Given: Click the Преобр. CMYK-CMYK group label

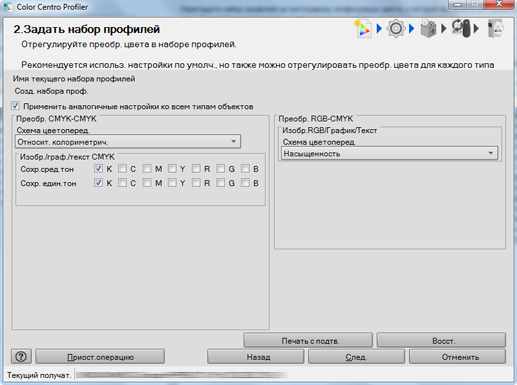Looking at the screenshot, I should click(x=56, y=119).
